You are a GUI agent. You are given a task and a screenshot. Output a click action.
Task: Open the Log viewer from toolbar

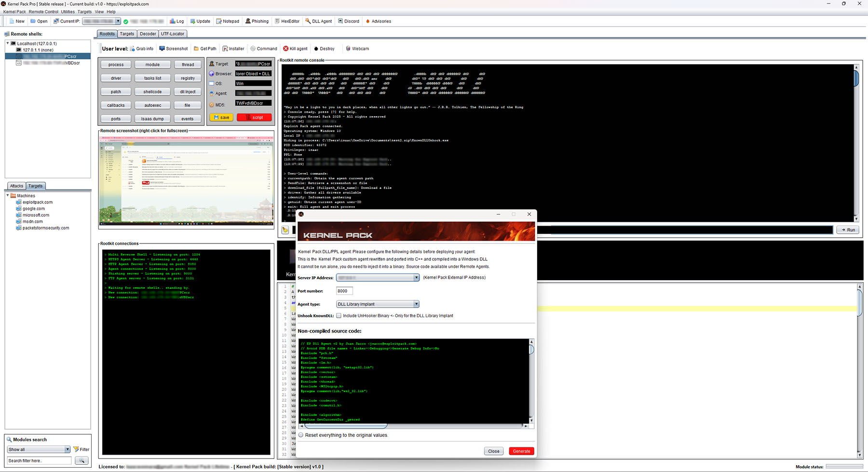(x=176, y=21)
